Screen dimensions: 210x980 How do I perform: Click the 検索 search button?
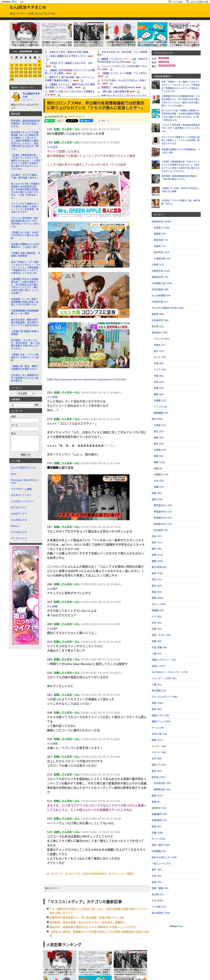click(x=37, y=405)
